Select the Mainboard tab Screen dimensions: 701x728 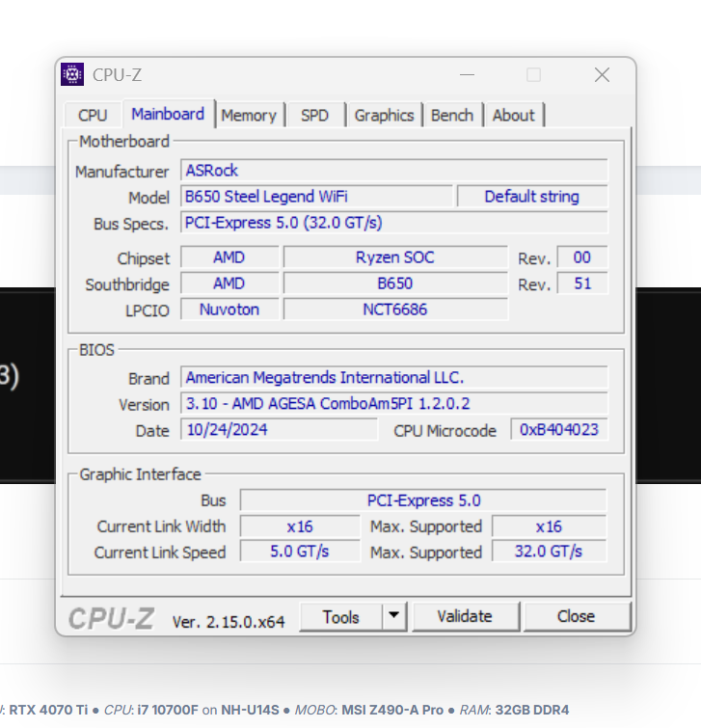pyautogui.click(x=168, y=114)
